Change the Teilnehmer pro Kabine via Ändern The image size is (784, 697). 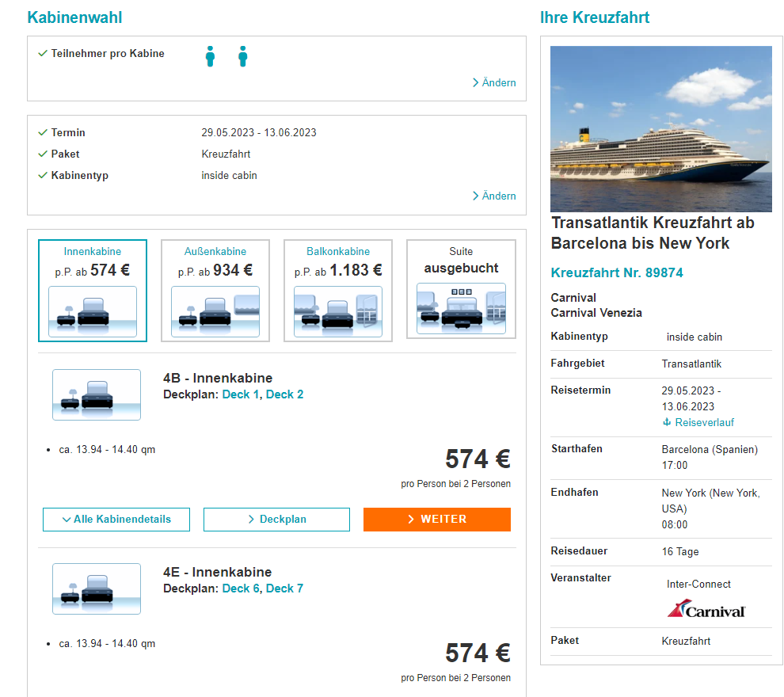494,82
